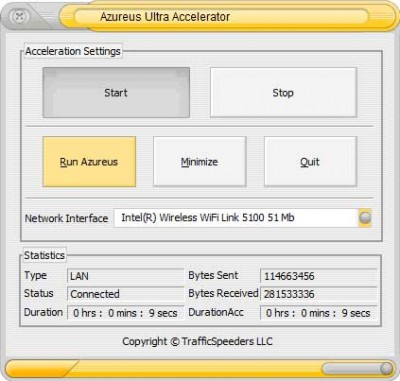Click the Minimize button

tap(199, 161)
